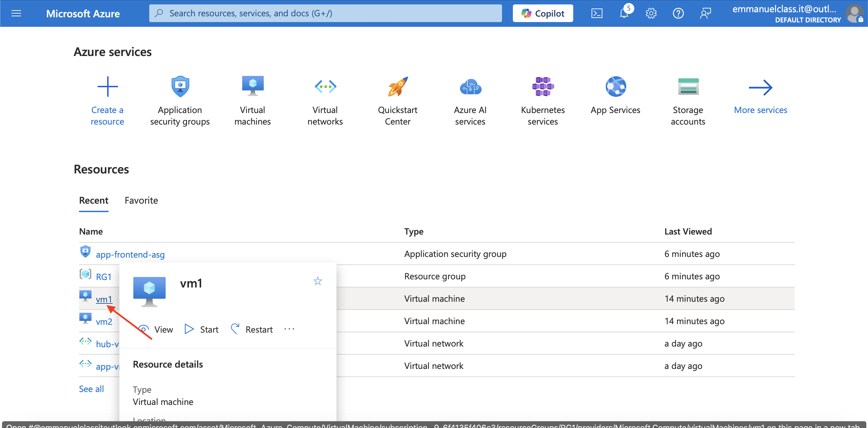Image resolution: width=868 pixels, height=428 pixels.
Task: Open Application security groups service
Action: pos(180,101)
